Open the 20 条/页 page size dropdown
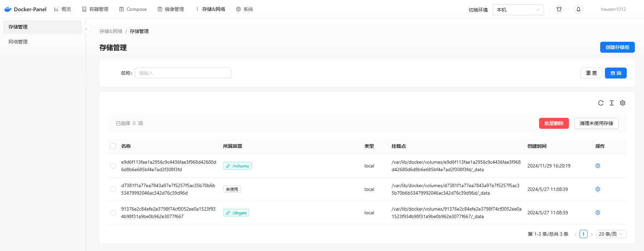The width and height of the screenshot is (644, 251). coord(611,234)
